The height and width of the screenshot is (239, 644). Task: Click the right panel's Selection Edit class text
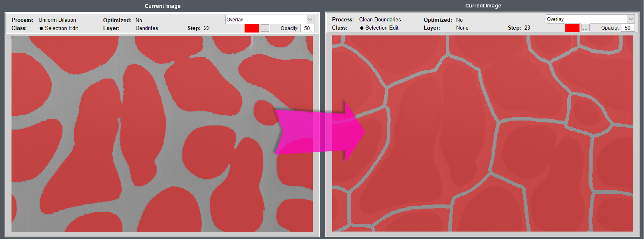(x=382, y=28)
